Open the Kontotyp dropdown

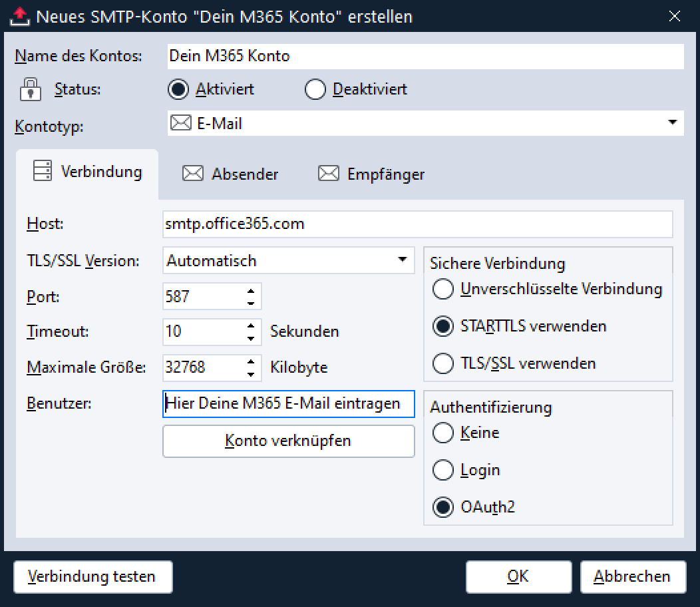pos(672,123)
